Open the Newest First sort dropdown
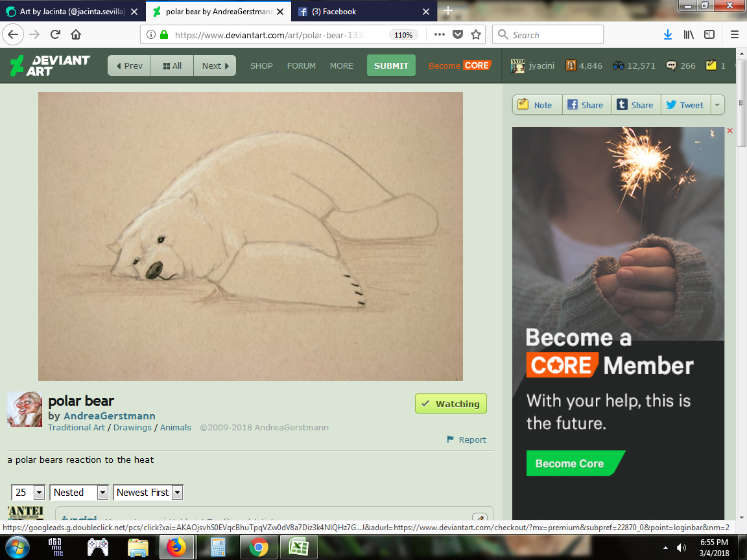 coord(148,493)
